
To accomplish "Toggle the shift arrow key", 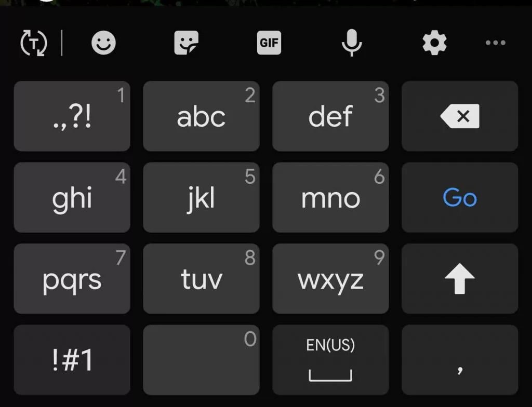I will pyautogui.click(x=460, y=278).
